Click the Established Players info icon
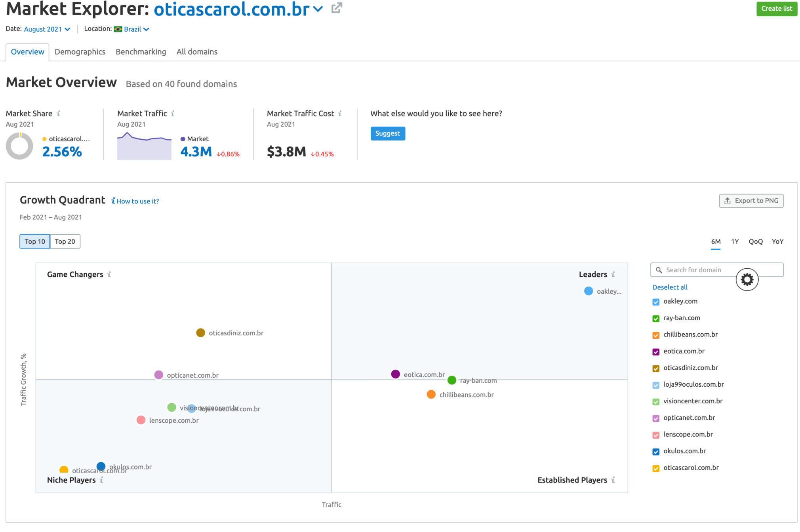The height and width of the screenshot is (532, 800). (x=613, y=480)
